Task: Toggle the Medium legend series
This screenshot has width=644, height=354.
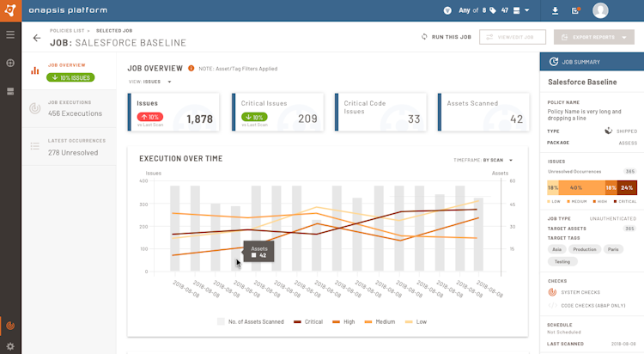Action: (x=380, y=321)
